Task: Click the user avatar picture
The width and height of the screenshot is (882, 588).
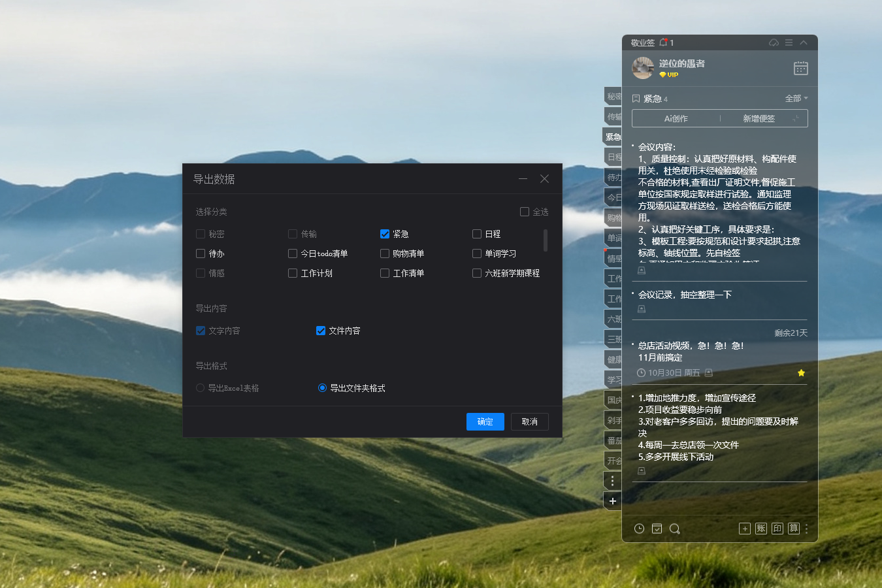Action: click(643, 68)
